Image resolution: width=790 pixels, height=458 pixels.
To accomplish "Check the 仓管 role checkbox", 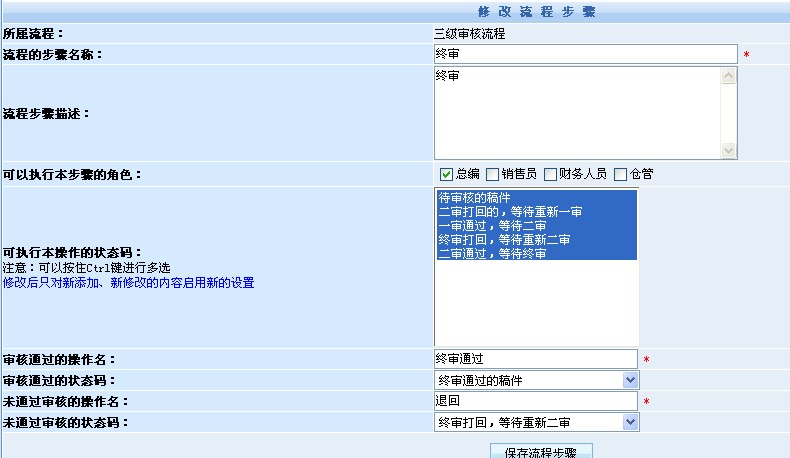I will tap(620, 174).
